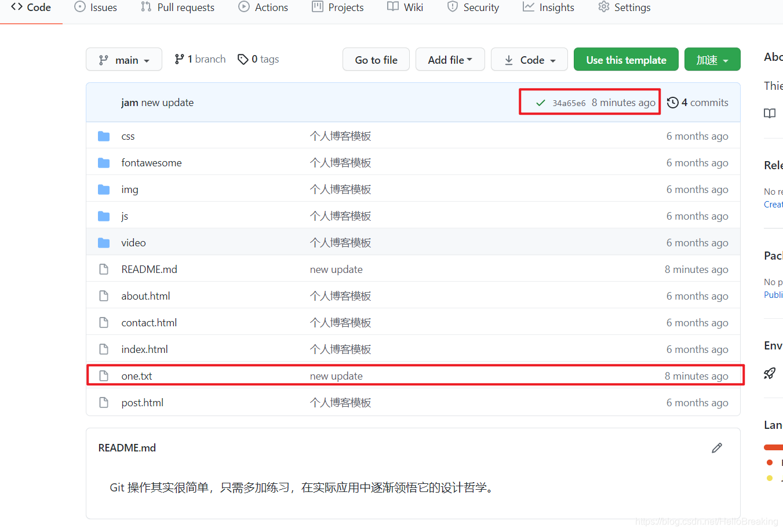783x532 pixels.
Task: Click the tag icon beside 0 tags
Action: (x=243, y=59)
